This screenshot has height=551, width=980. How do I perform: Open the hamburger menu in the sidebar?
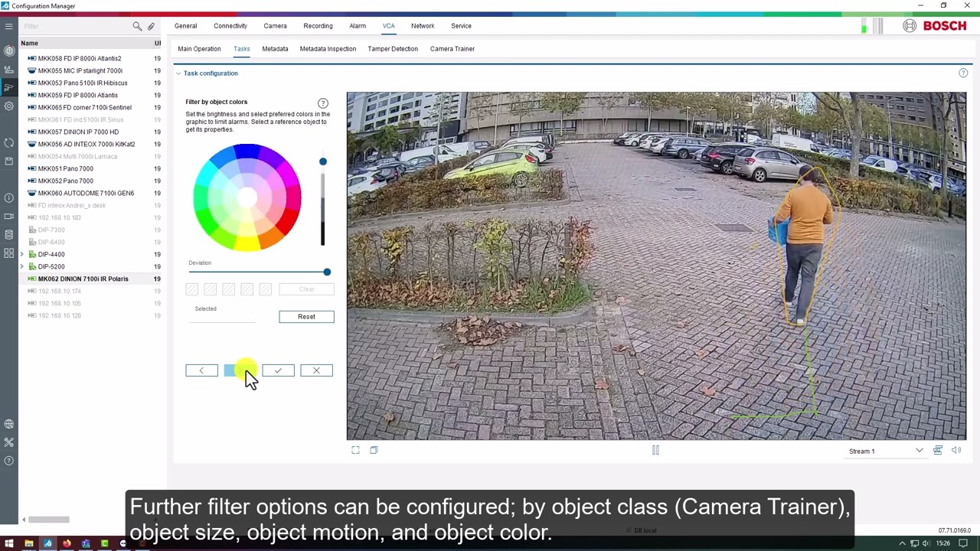[8, 26]
